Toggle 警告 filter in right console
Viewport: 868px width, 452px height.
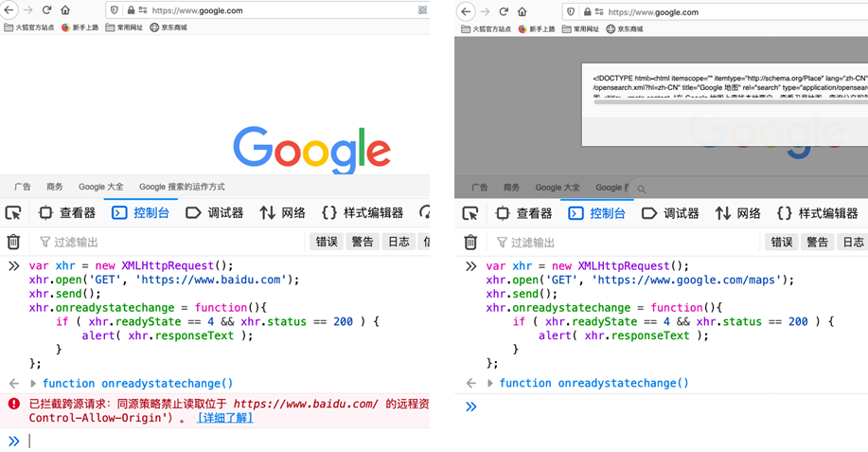coord(818,242)
